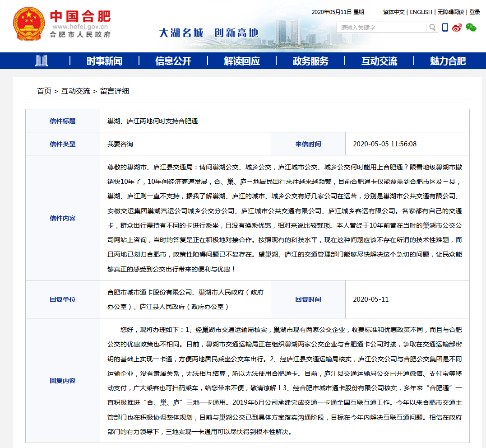Open the 魅力合肥 menu
Viewport: 486px width, 448px height.
click(x=448, y=61)
